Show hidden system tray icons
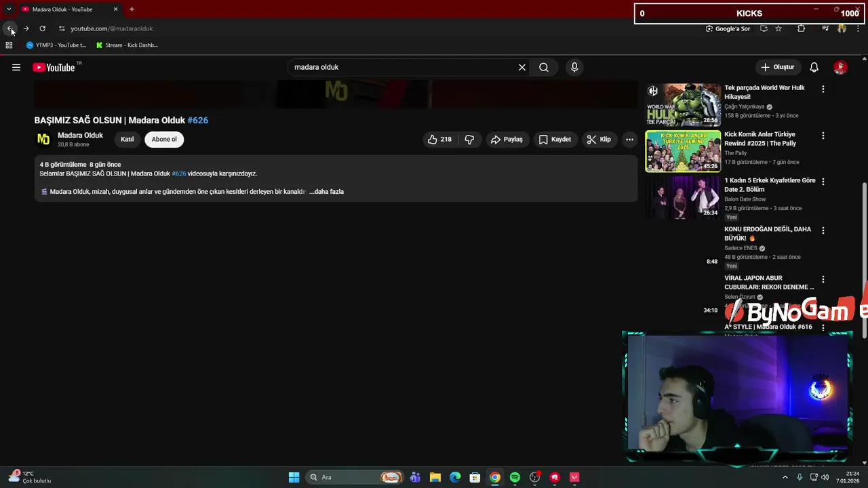The width and height of the screenshot is (868, 488). coord(785,477)
